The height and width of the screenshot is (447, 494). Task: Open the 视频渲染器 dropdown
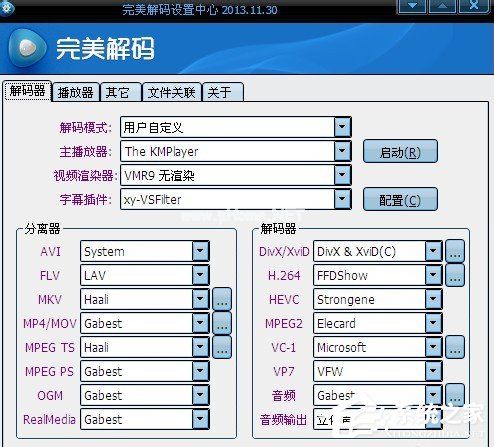coord(342,175)
